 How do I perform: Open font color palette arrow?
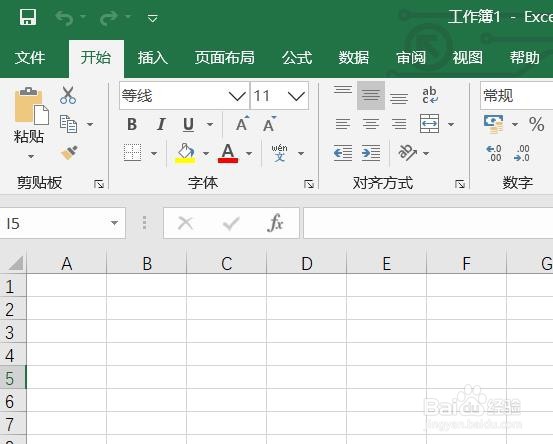tap(249, 153)
